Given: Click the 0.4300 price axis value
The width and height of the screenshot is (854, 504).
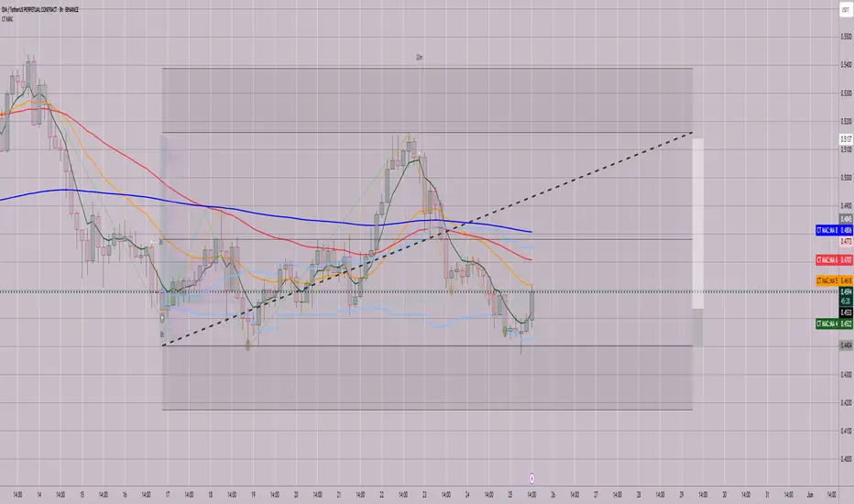Looking at the screenshot, I should click(x=846, y=374).
